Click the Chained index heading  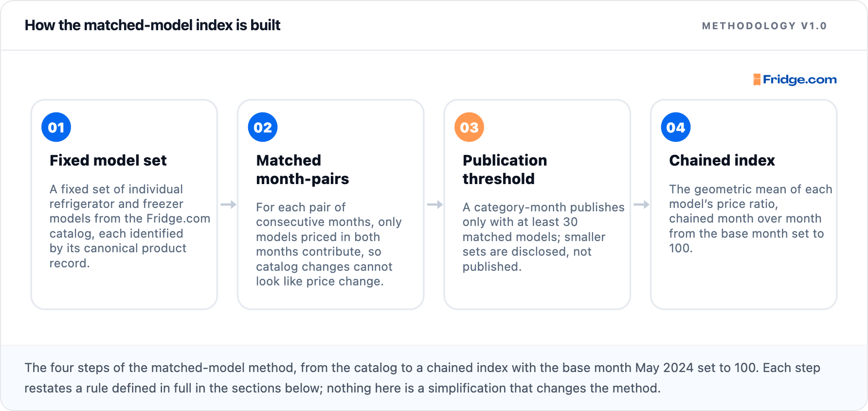point(722,160)
